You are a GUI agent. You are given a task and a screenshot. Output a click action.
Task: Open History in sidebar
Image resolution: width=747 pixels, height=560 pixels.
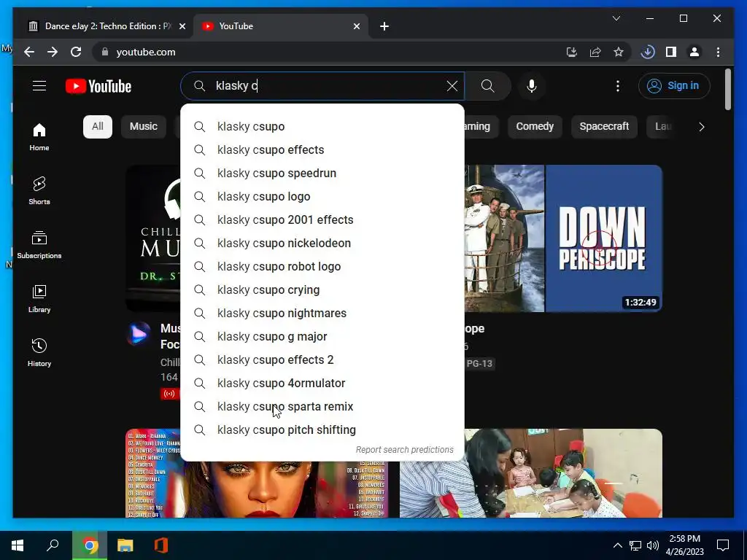click(x=39, y=352)
